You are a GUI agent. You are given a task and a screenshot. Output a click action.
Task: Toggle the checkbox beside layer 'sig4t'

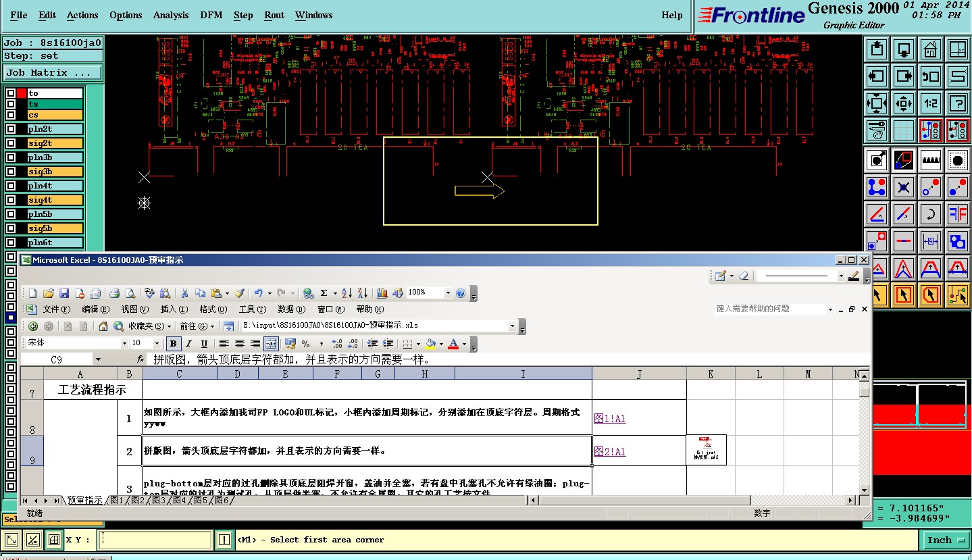click(11, 200)
